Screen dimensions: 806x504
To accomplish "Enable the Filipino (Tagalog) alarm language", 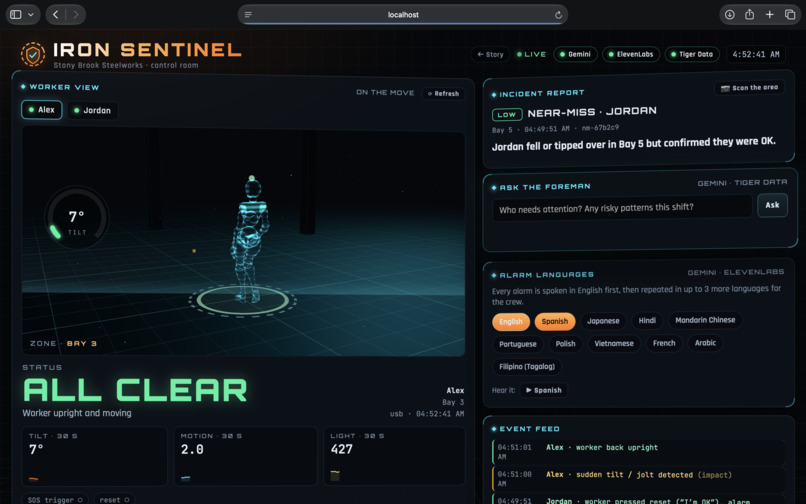I will 527,367.
